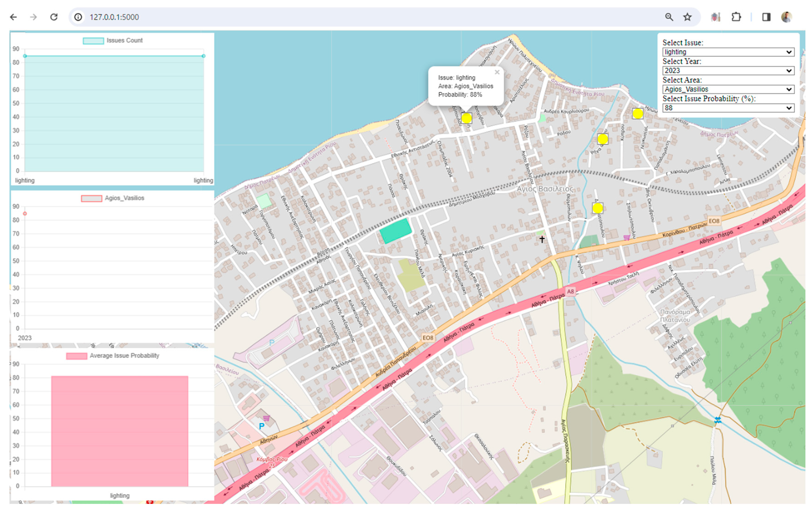Reload the page
812x513 pixels.
tap(54, 17)
